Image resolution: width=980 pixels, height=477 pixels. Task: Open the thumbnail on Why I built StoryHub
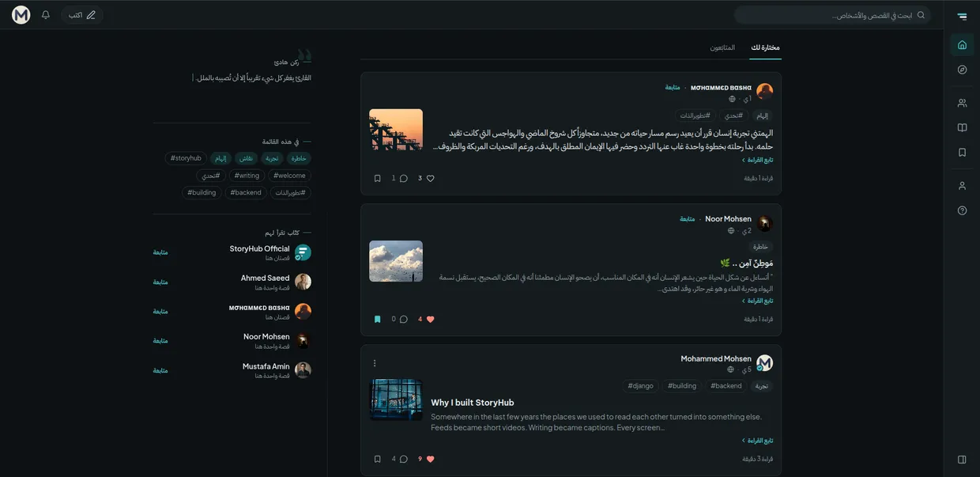[x=396, y=399]
